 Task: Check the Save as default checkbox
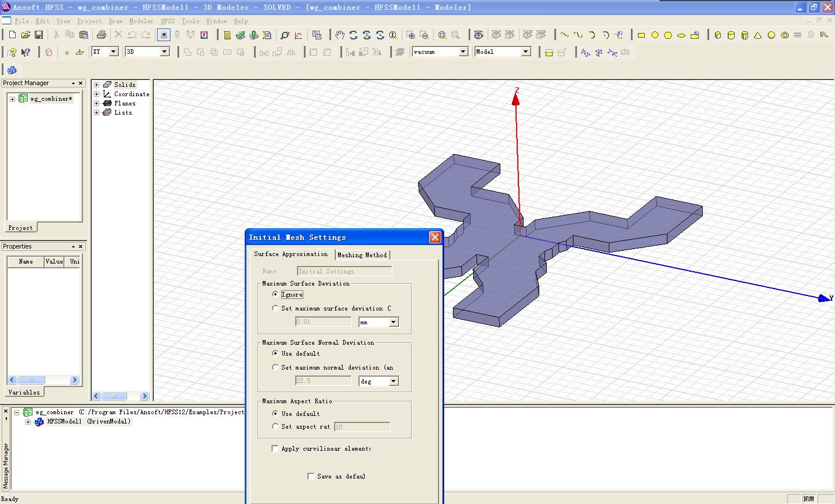pyautogui.click(x=311, y=476)
